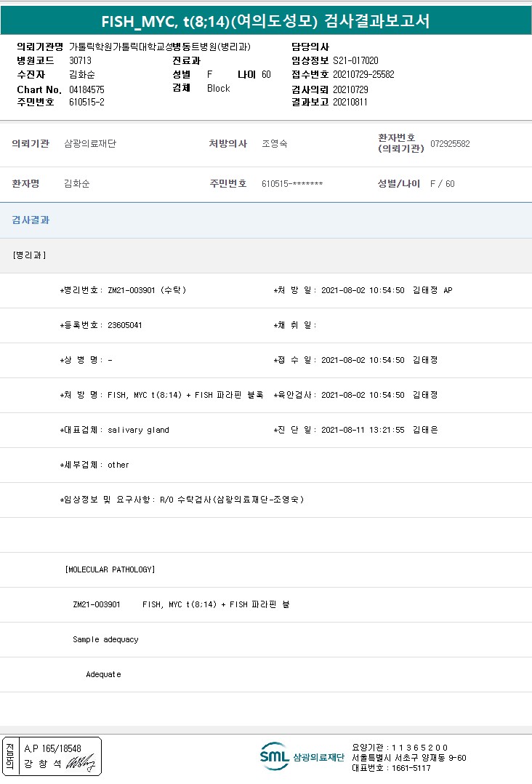Click the SML logo icon in the footer
This screenshot has height=784, width=532.
pyautogui.click(x=275, y=756)
